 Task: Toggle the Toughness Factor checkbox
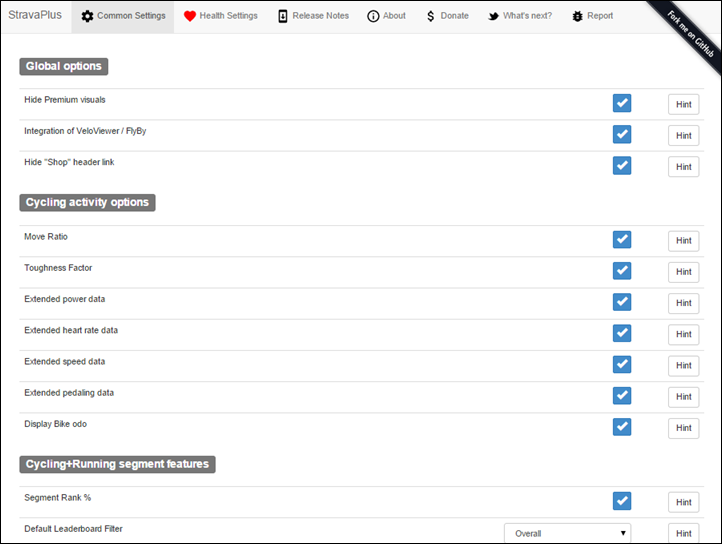coord(622,271)
